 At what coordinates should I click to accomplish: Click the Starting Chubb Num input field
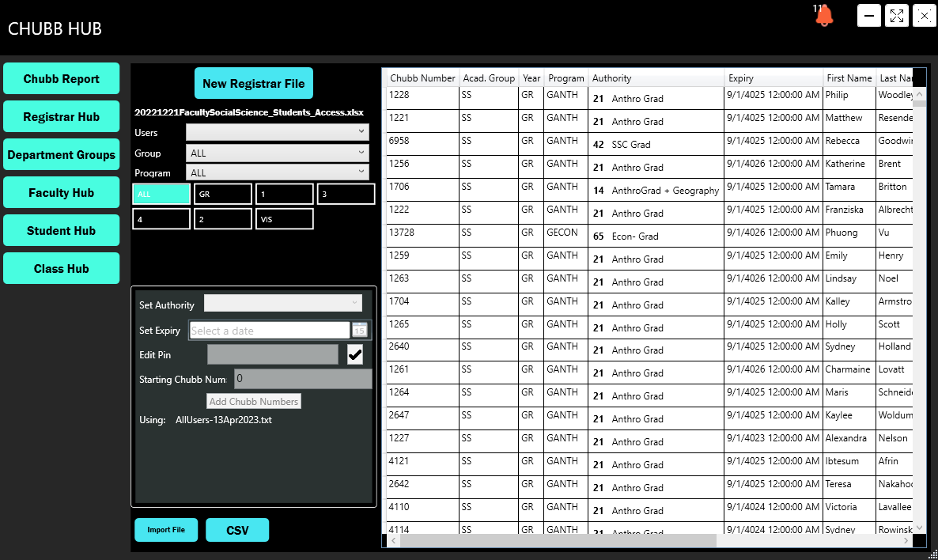coord(303,380)
